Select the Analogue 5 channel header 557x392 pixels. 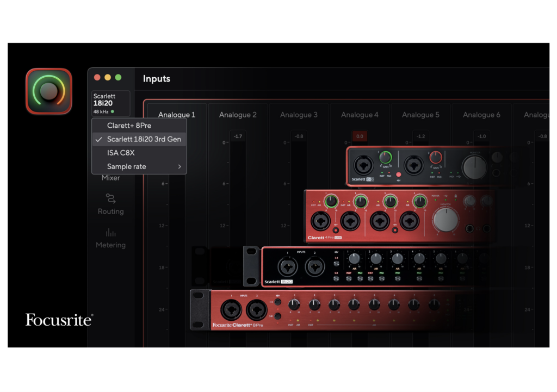pos(420,115)
